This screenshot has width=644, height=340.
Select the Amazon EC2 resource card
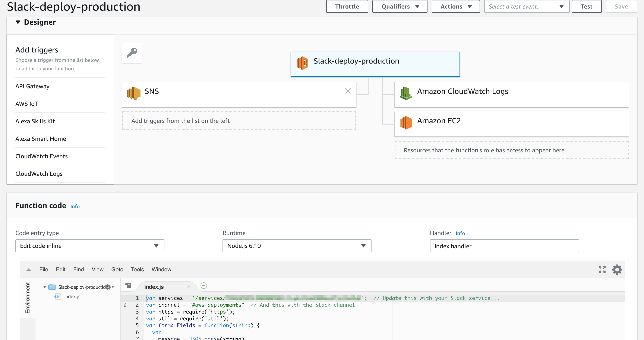click(x=511, y=124)
